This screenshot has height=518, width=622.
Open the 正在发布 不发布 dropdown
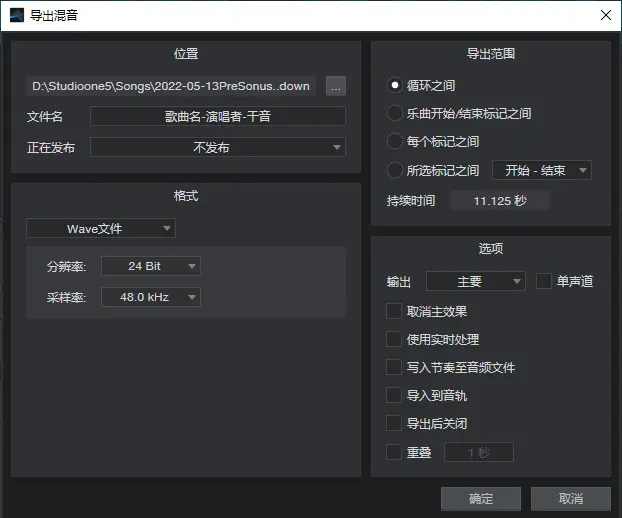pyautogui.click(x=218, y=148)
